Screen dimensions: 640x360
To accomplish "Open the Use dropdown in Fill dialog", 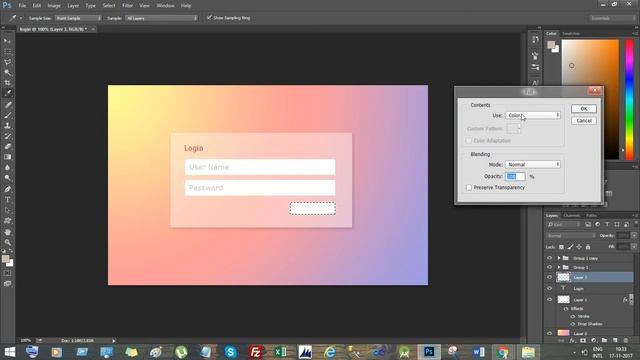I will 533,116.
